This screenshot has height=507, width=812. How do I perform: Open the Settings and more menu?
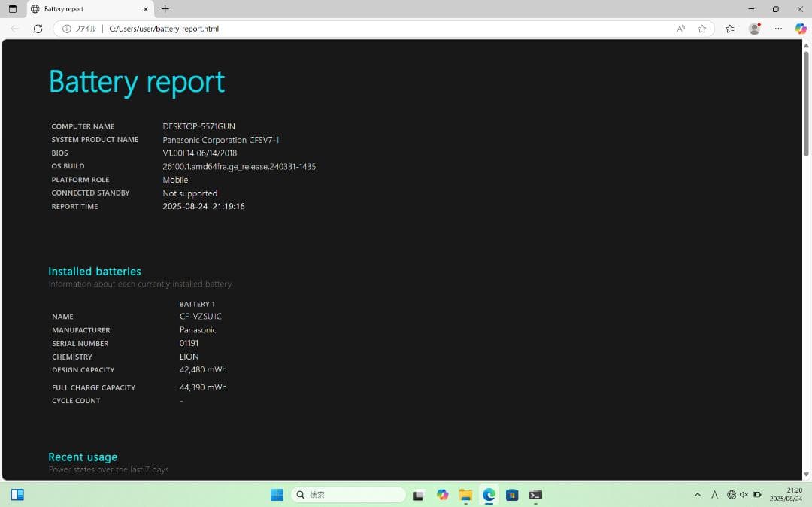pyautogui.click(x=778, y=28)
